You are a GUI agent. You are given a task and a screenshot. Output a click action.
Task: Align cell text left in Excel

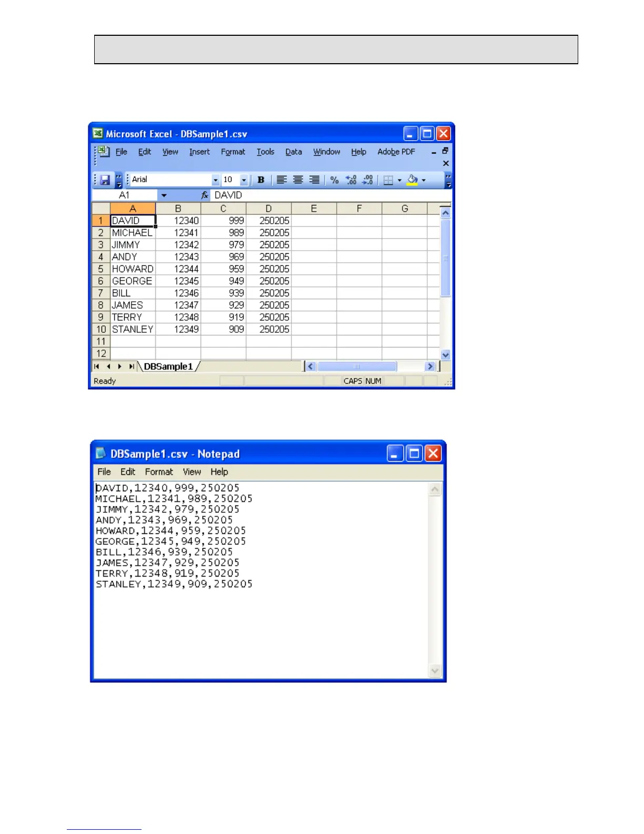(x=281, y=180)
